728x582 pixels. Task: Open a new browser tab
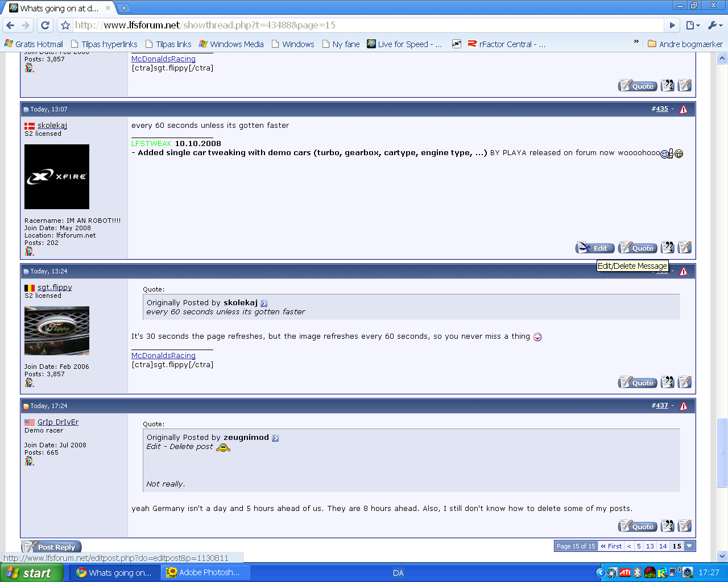[x=124, y=8]
